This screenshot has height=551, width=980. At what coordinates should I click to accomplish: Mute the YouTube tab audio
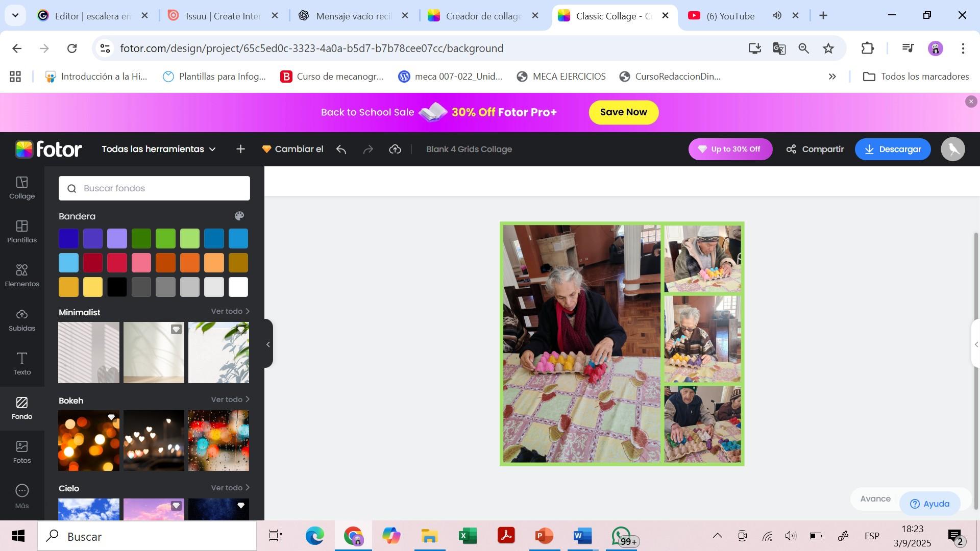(x=777, y=16)
